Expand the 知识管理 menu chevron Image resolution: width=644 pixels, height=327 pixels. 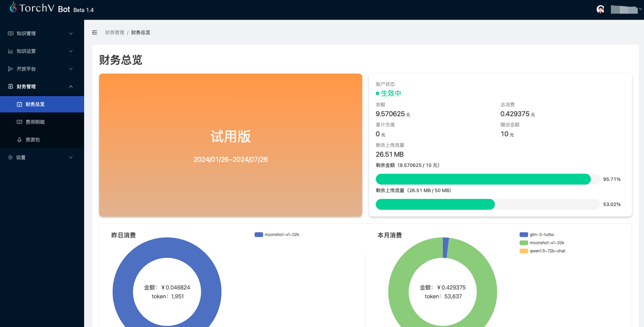71,34
